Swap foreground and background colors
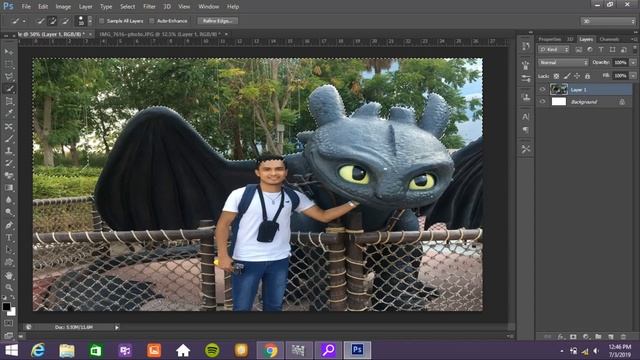The width and height of the screenshot is (640, 360). point(13,298)
